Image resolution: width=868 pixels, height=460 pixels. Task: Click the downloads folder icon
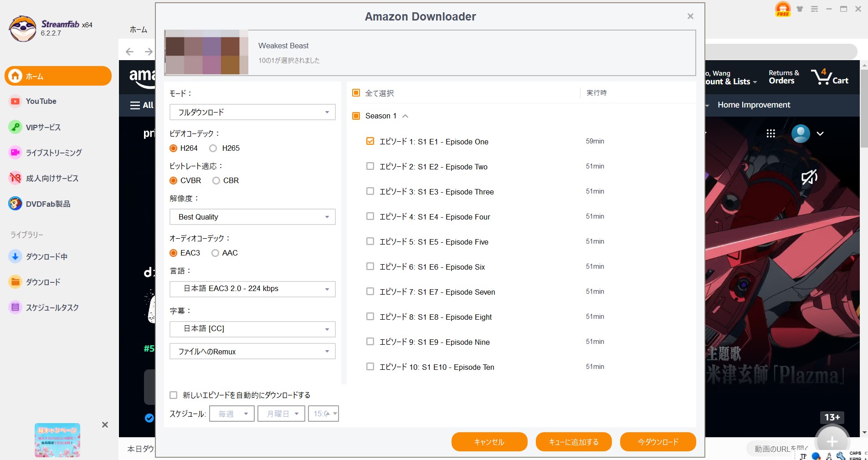pos(15,282)
